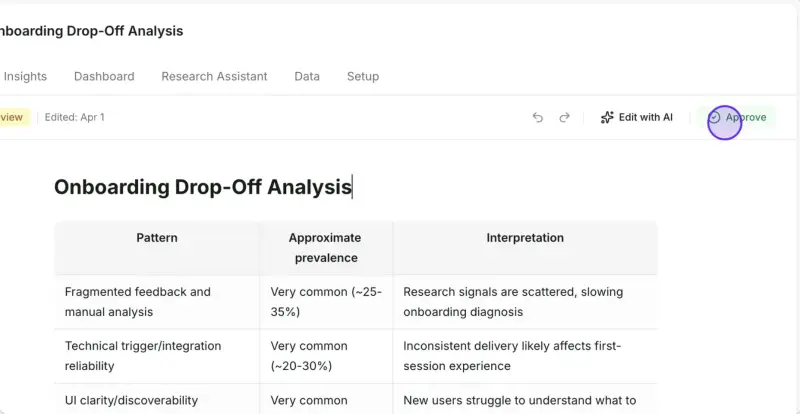Go to the Data tab
The image size is (800, 414).
pyautogui.click(x=307, y=77)
